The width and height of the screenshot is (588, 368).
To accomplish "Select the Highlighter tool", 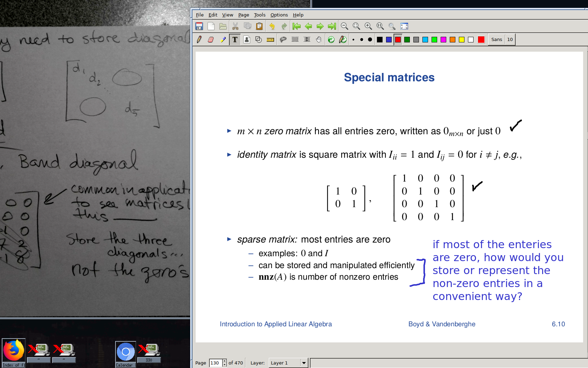I will click(223, 40).
